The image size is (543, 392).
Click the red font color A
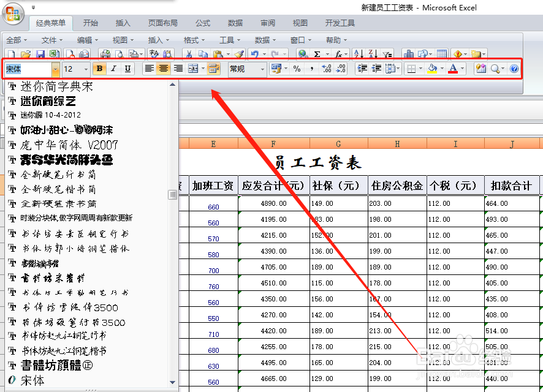coord(453,69)
